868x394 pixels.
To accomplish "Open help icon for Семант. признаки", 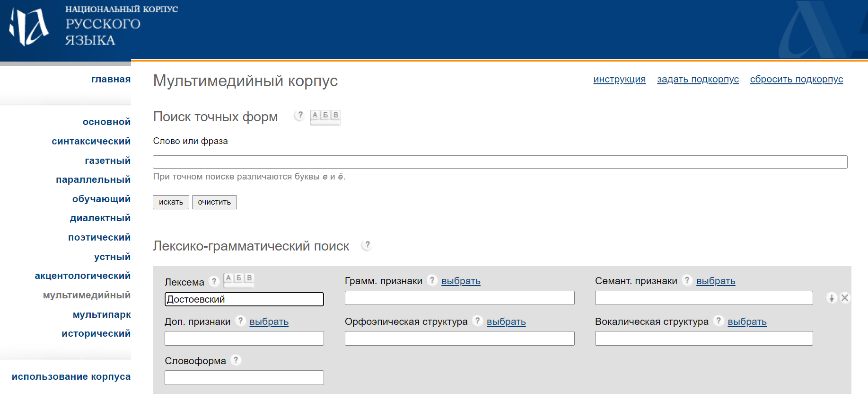I will [x=687, y=280].
